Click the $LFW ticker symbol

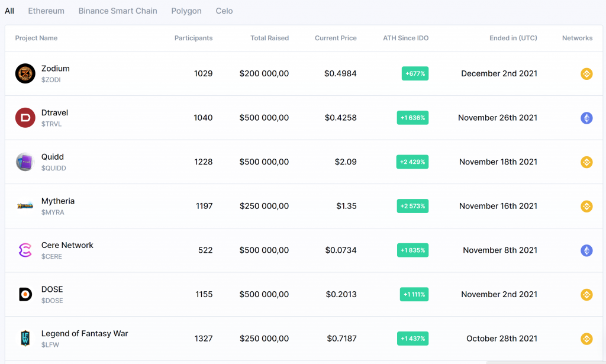pyautogui.click(x=50, y=345)
